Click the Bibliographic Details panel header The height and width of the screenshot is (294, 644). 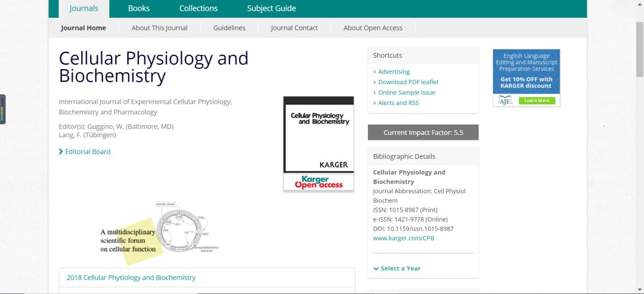point(423,156)
